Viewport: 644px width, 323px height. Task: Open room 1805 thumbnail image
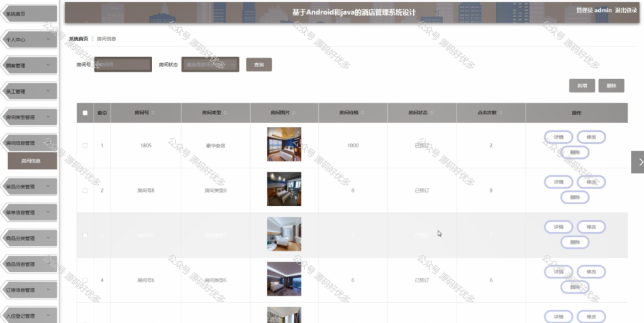[284, 144]
